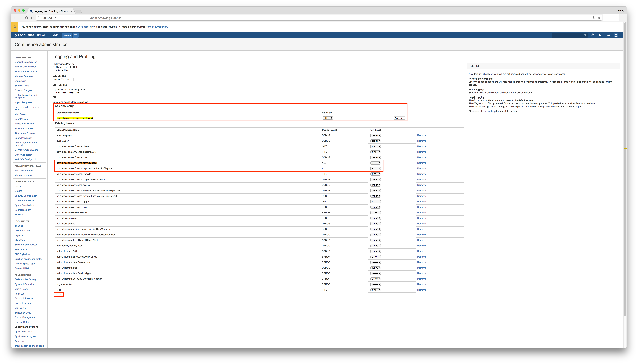
Task: Bookmark the page with the star icon
Action: point(599,18)
